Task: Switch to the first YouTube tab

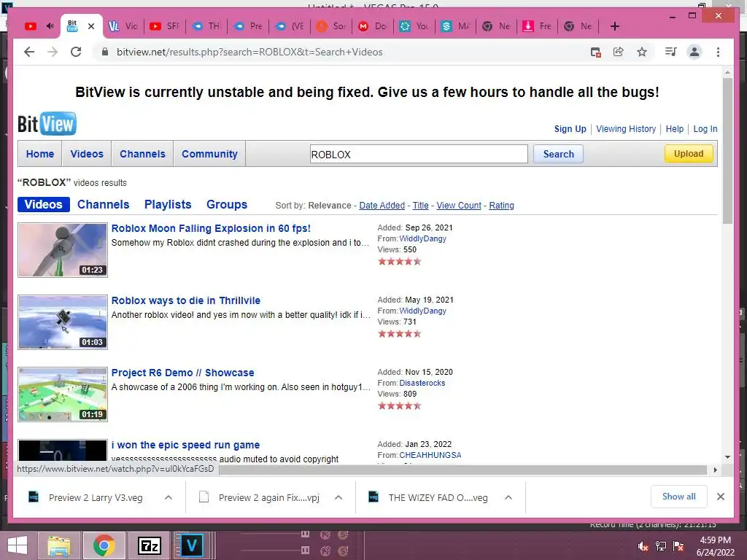Action: 31,26
